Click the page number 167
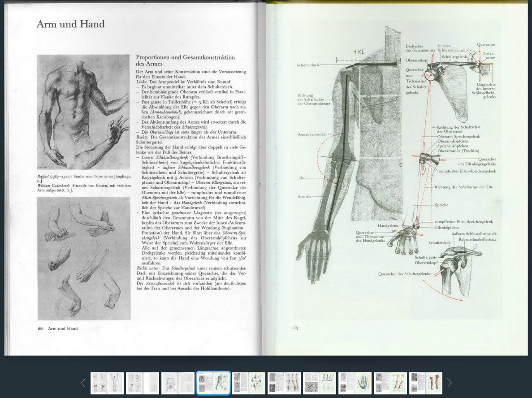The image size is (532, 398). [296, 328]
